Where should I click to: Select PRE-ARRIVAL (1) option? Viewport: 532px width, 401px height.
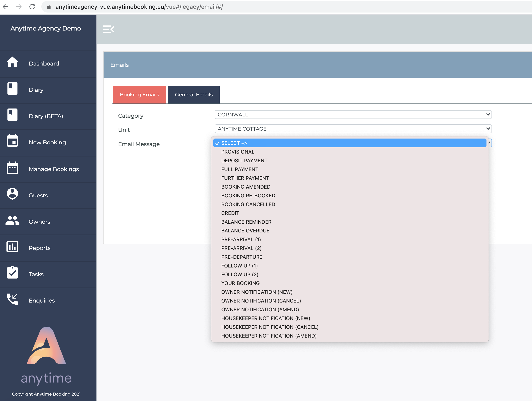pos(350,240)
